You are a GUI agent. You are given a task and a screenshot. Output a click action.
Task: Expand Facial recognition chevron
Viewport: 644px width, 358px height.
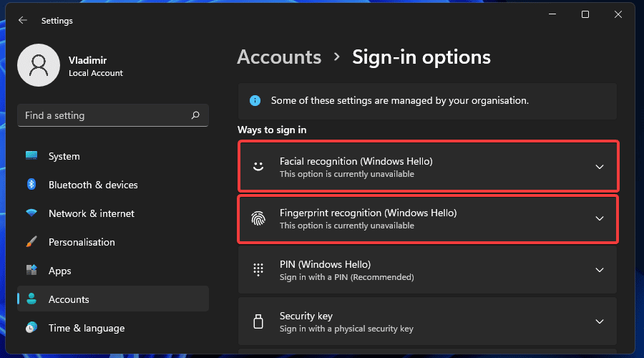tap(600, 167)
